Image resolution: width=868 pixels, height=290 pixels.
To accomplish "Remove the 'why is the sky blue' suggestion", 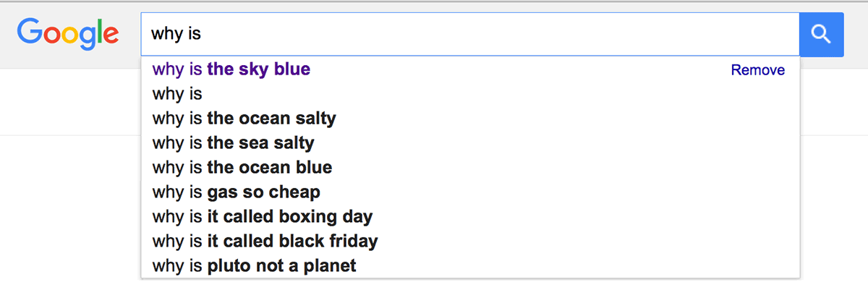I will tap(757, 70).
